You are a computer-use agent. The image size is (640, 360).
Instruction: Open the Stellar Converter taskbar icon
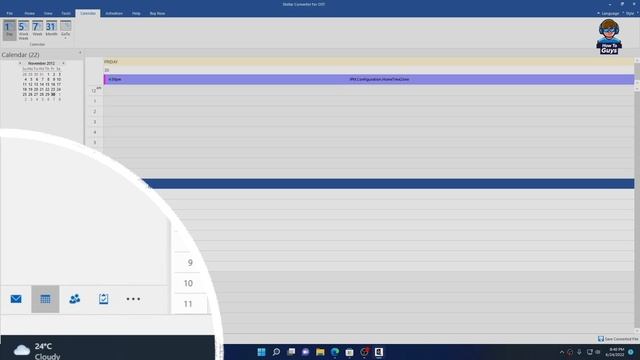pos(379,352)
